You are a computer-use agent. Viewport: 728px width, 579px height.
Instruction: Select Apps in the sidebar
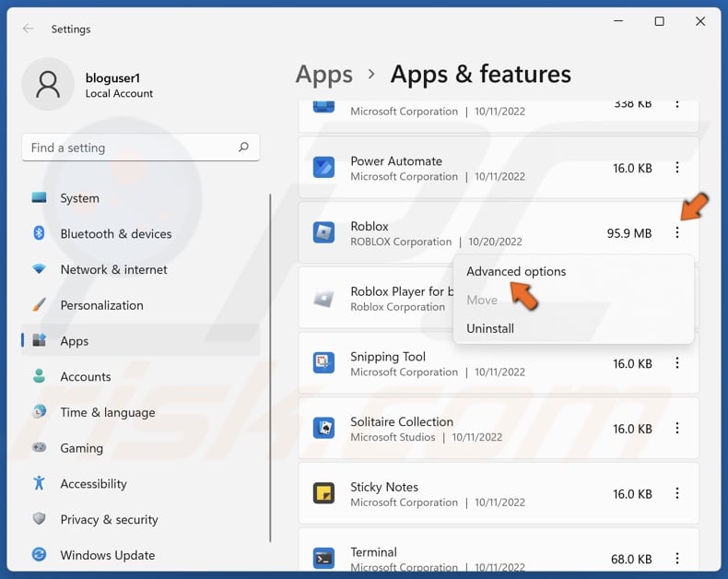[140, 340]
